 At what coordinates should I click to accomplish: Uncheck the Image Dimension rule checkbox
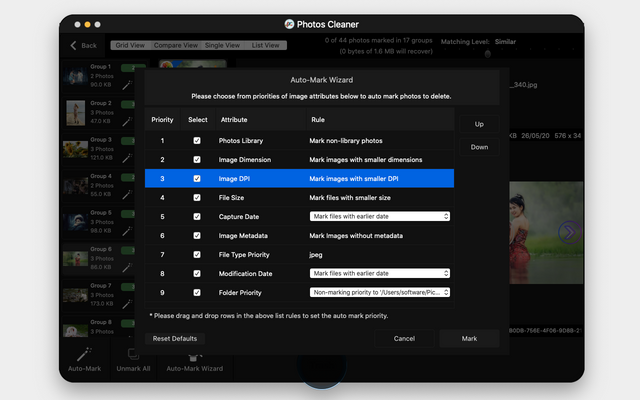(x=197, y=160)
